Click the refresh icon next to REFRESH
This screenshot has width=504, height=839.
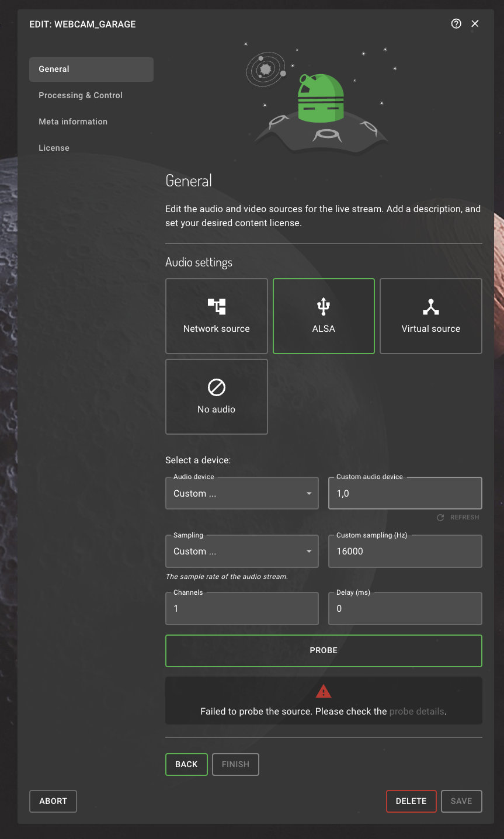point(439,517)
